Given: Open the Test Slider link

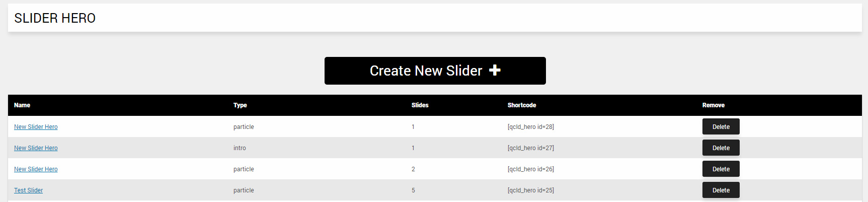Looking at the screenshot, I should coord(28,190).
